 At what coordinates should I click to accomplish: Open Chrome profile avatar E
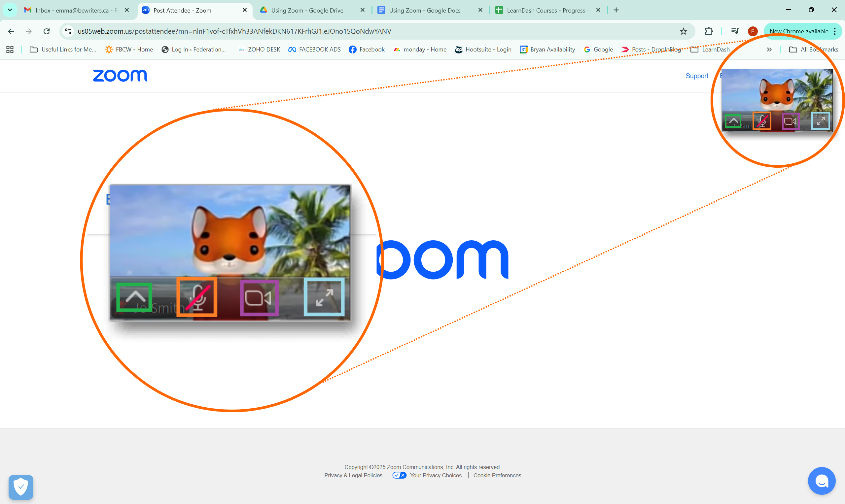753,31
